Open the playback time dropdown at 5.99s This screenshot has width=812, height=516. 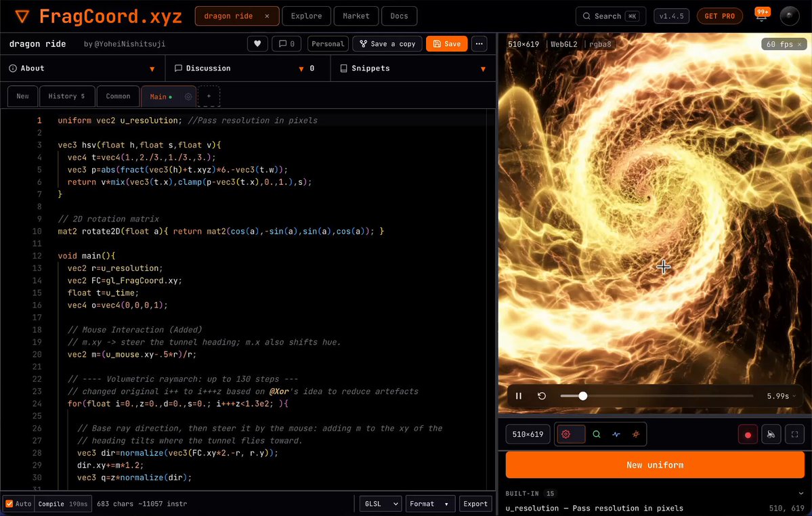click(x=782, y=396)
